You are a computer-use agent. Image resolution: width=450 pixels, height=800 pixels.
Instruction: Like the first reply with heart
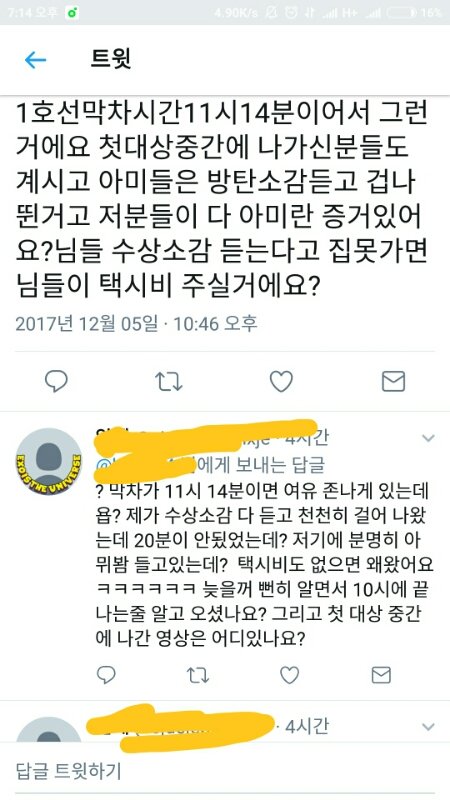click(x=289, y=675)
